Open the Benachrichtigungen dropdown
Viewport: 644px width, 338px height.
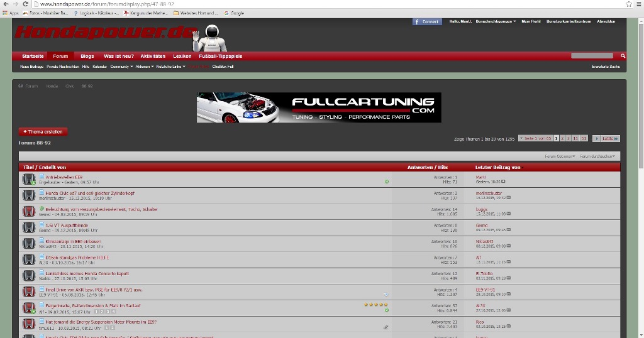pyautogui.click(x=496, y=21)
